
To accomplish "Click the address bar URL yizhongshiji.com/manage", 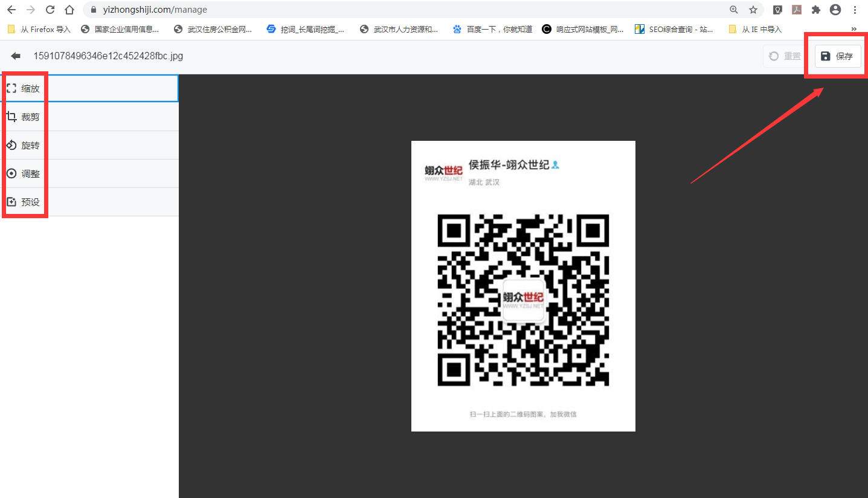I will click(155, 10).
